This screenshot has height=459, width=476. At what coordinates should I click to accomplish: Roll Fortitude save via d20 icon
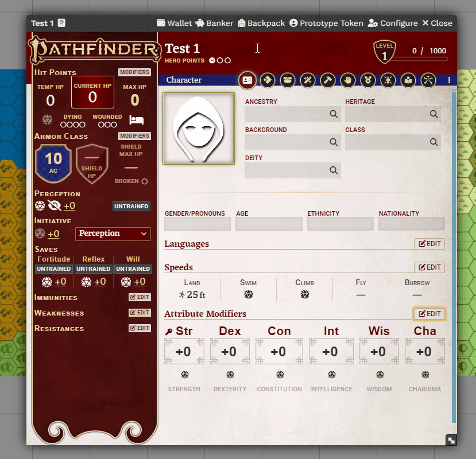pos(47,282)
